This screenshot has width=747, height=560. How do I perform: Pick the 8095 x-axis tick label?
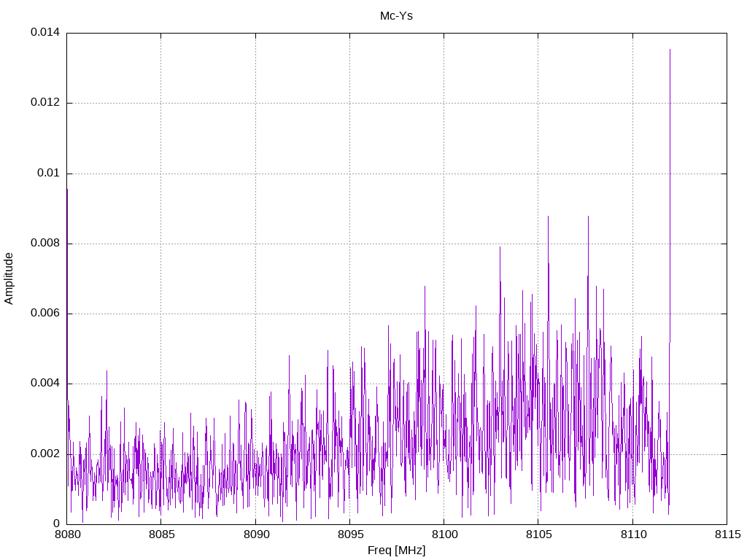349,536
